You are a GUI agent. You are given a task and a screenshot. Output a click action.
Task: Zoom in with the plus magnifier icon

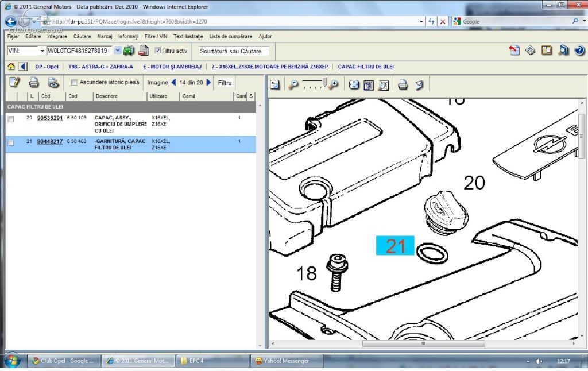(x=333, y=85)
